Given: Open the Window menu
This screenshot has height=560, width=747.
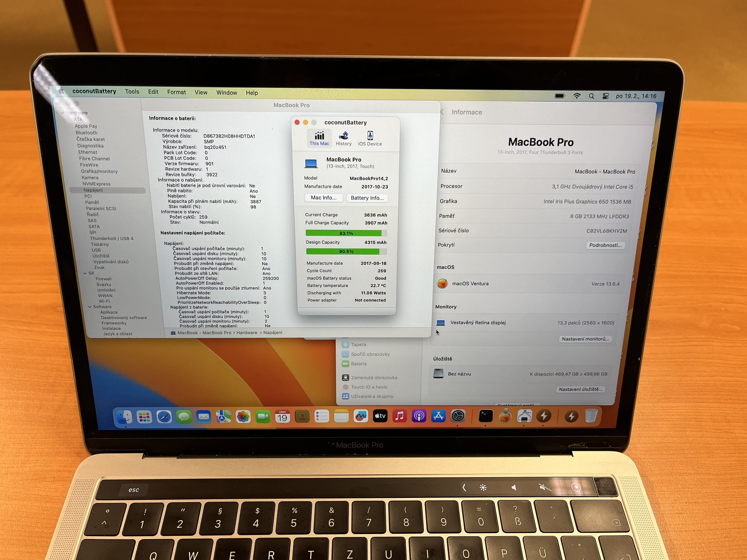Looking at the screenshot, I should click(x=226, y=92).
